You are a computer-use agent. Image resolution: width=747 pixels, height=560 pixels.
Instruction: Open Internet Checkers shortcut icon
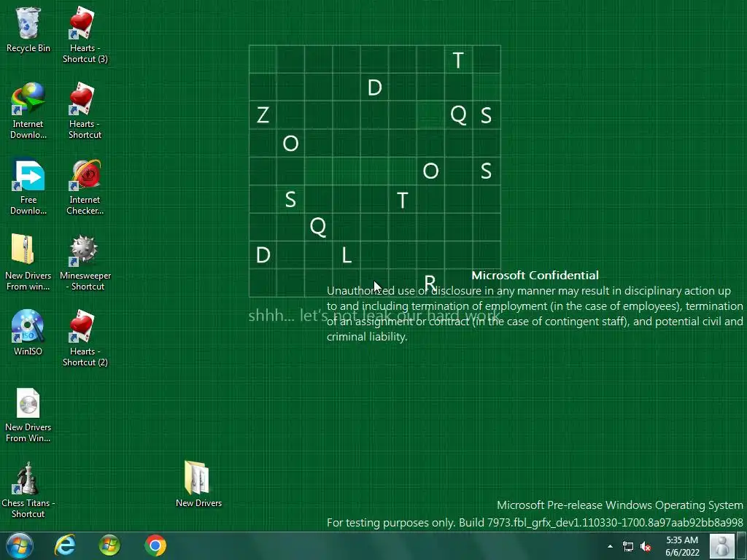click(x=85, y=187)
